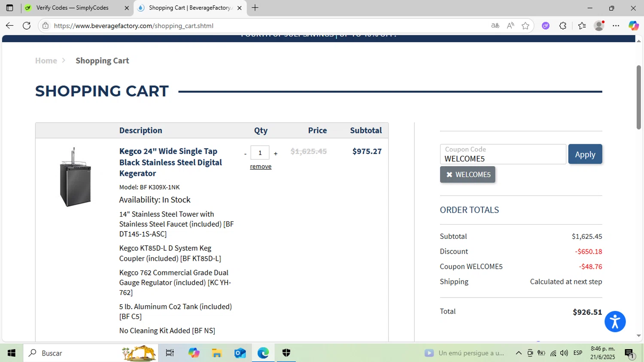The image size is (644, 362).
Task: Add page to favorites star icon
Action: (x=525, y=26)
